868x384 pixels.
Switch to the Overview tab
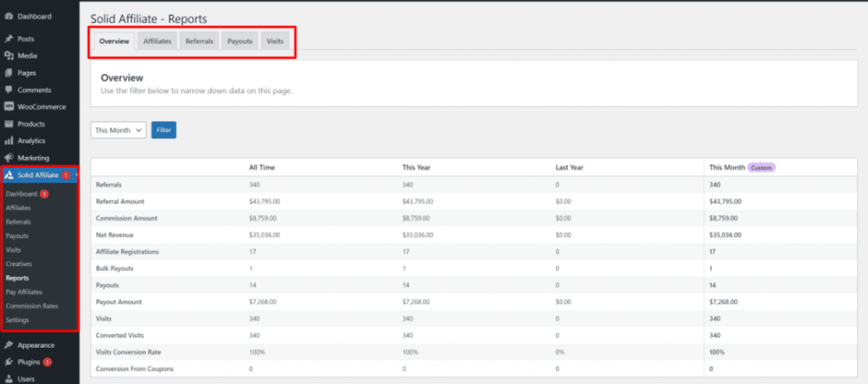tap(114, 42)
